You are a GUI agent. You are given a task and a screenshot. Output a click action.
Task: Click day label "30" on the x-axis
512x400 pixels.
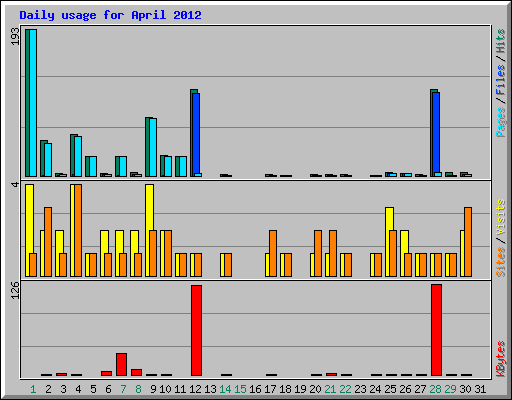coord(465,389)
